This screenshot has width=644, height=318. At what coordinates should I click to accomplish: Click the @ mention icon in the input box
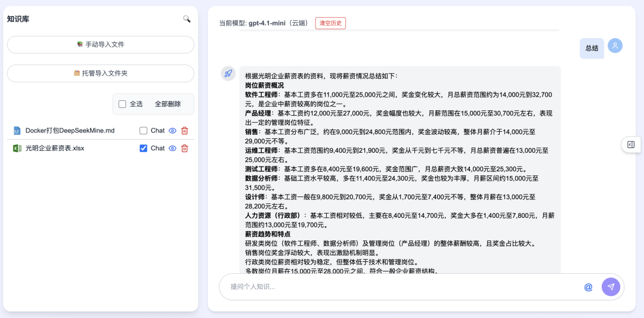click(x=588, y=287)
